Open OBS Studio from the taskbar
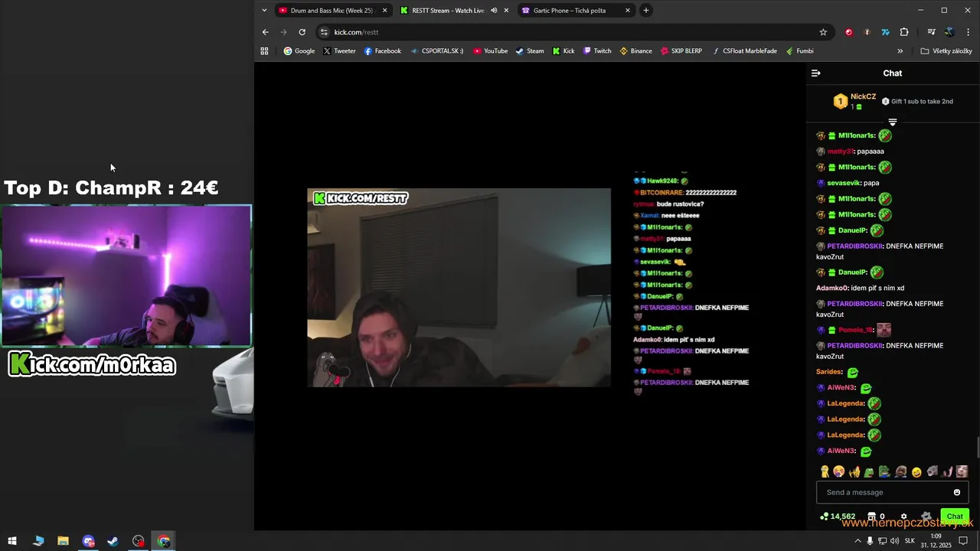This screenshot has width=980, height=551. pyautogui.click(x=138, y=541)
